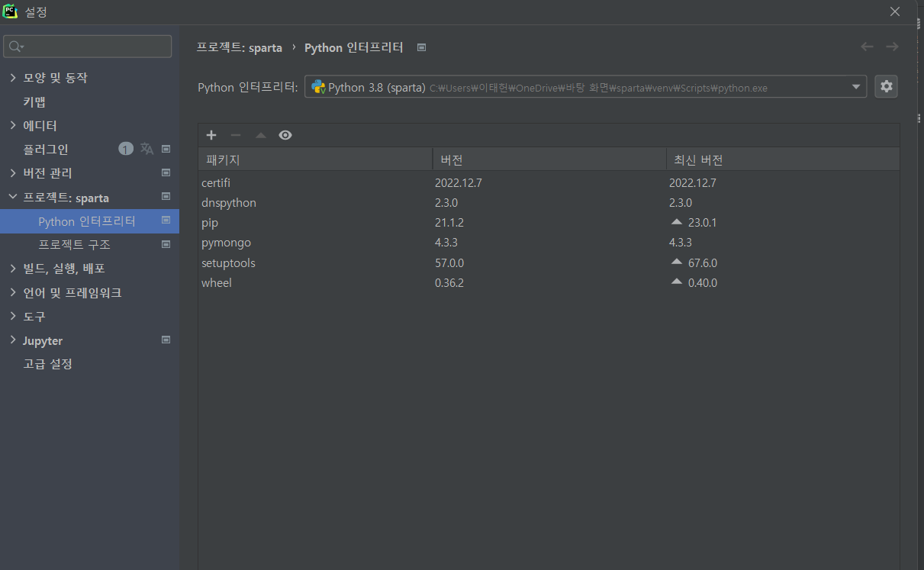Expand the Jupyter section

click(x=12, y=340)
